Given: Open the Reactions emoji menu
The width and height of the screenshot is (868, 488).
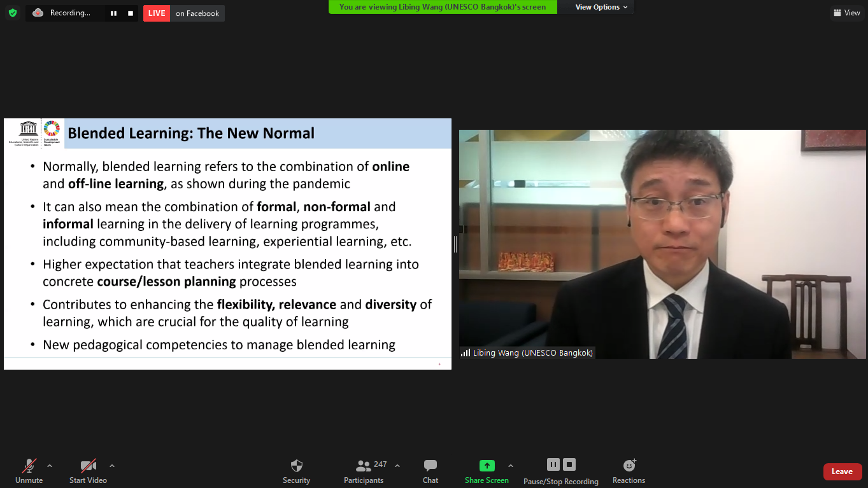Looking at the screenshot, I should pos(629,471).
